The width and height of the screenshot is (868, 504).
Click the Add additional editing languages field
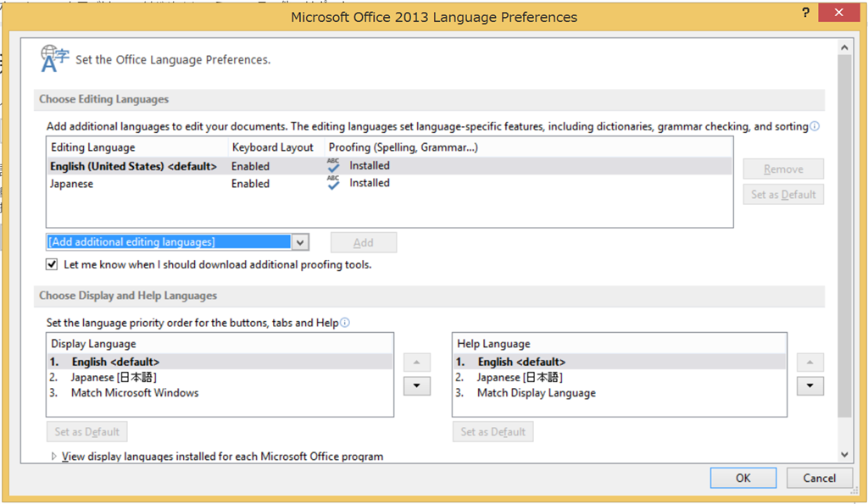(x=169, y=241)
